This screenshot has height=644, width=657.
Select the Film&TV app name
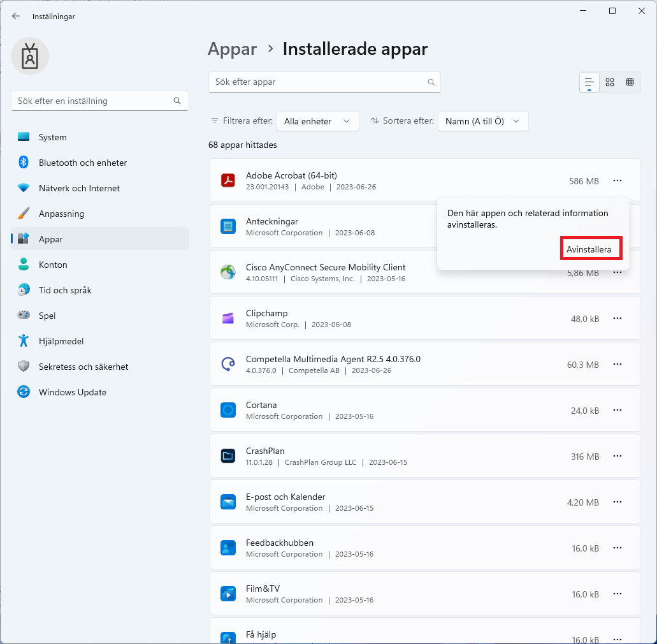click(x=263, y=589)
